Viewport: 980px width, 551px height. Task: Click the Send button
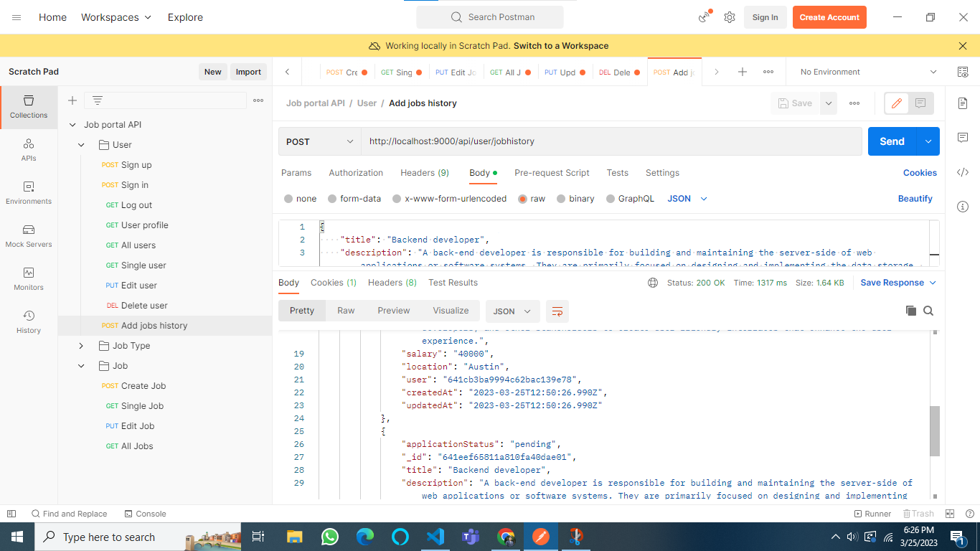point(892,141)
